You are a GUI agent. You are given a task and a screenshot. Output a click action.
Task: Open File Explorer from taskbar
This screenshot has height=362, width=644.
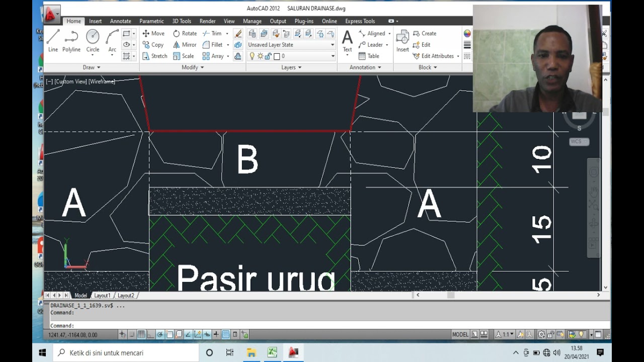coord(251,353)
